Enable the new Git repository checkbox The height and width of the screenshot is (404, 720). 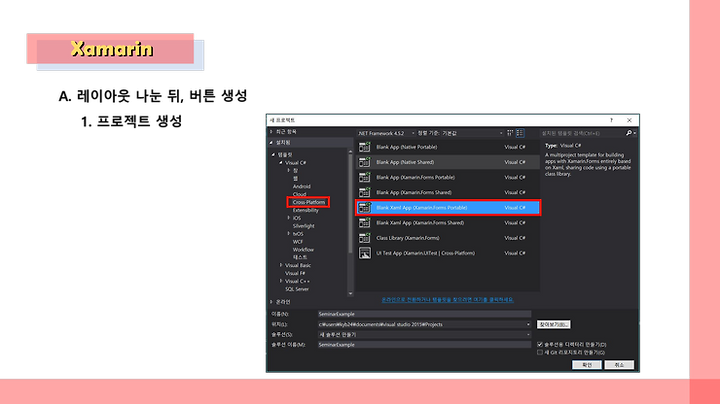(x=540, y=353)
